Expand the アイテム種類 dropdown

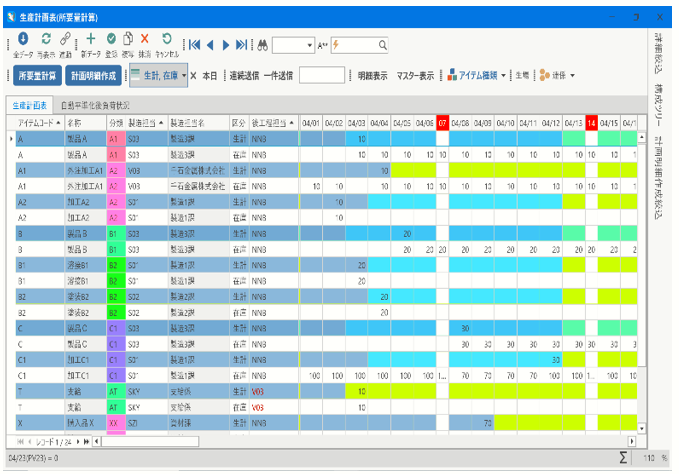pyautogui.click(x=501, y=75)
